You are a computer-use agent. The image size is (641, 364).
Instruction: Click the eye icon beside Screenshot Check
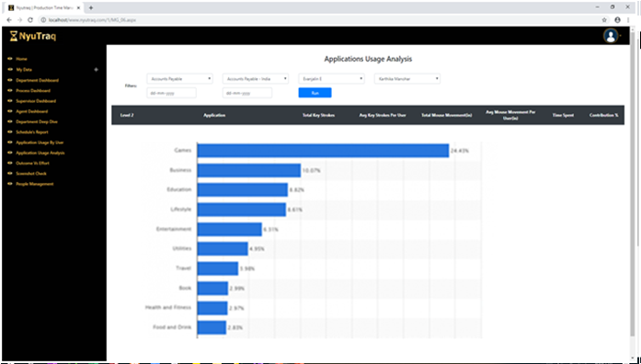pyautogui.click(x=10, y=174)
